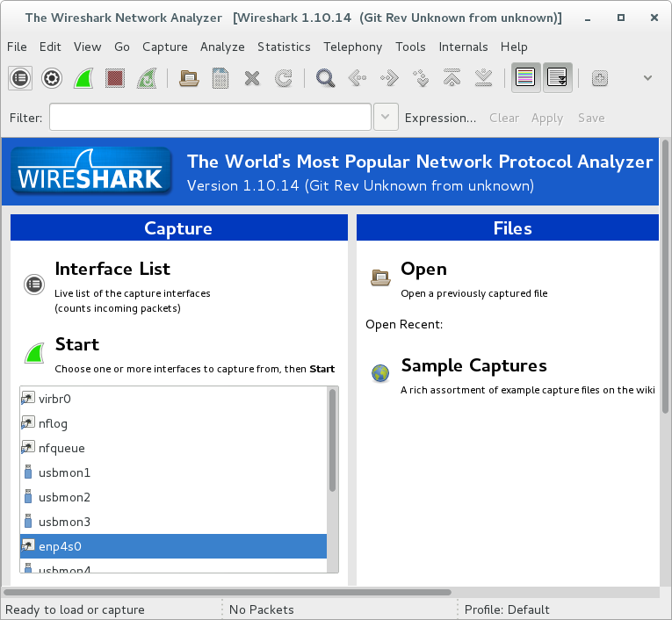The image size is (672, 620).
Task: Open the Go menu
Action: (122, 47)
